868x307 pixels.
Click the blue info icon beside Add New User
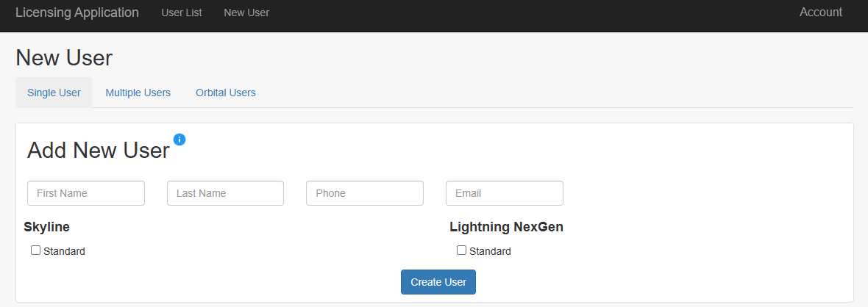(179, 140)
